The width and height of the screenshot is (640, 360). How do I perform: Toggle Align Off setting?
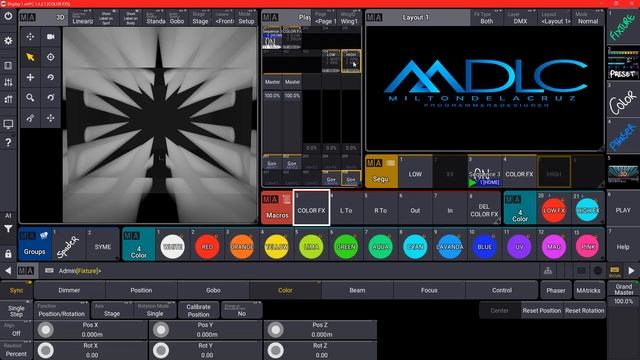pos(16,330)
